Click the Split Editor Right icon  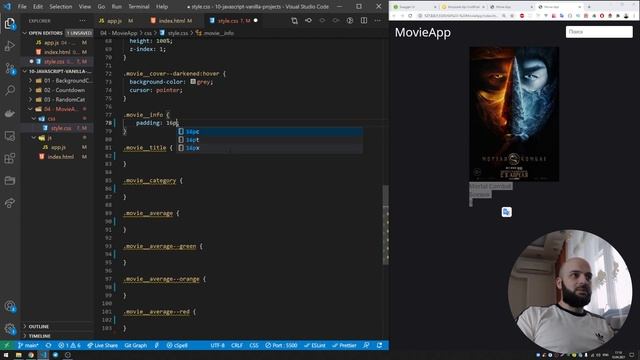(x=364, y=20)
